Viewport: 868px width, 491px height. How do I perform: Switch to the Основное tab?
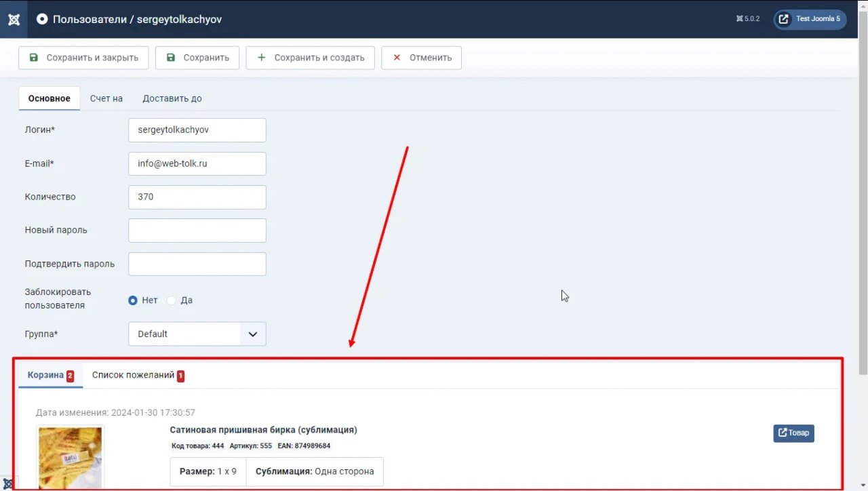(49, 98)
